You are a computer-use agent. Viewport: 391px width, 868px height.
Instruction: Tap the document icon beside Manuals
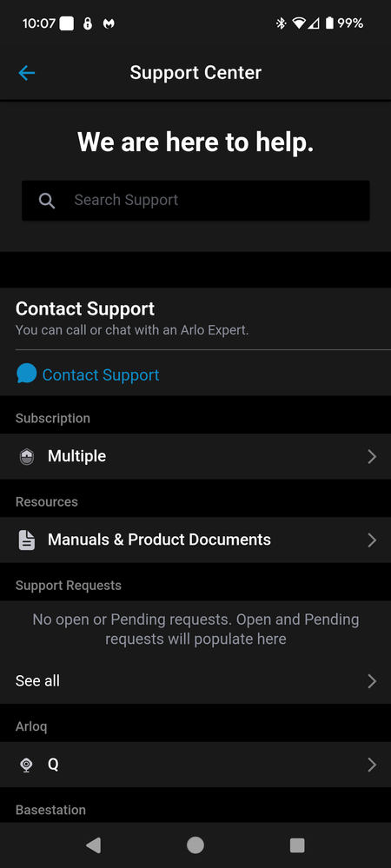point(27,540)
